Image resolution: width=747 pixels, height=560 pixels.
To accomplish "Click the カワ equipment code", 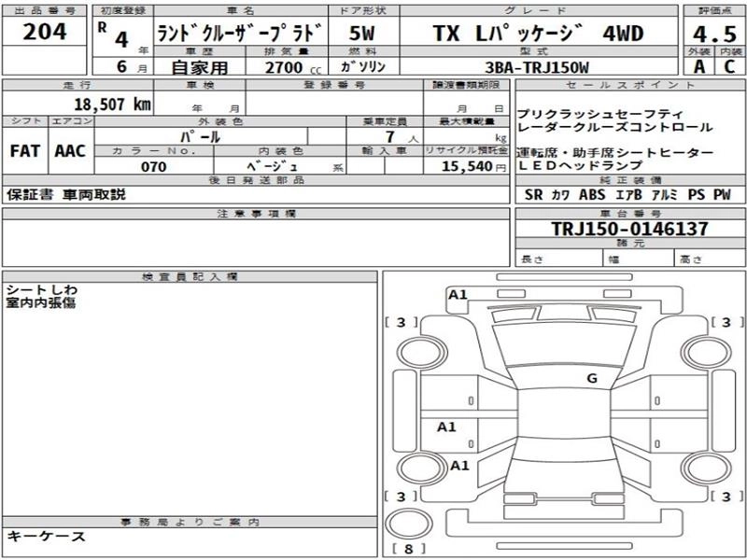I will pos(561,194).
